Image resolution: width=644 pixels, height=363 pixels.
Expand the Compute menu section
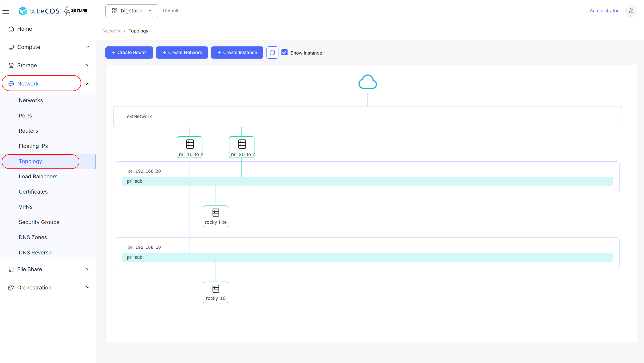coord(48,47)
